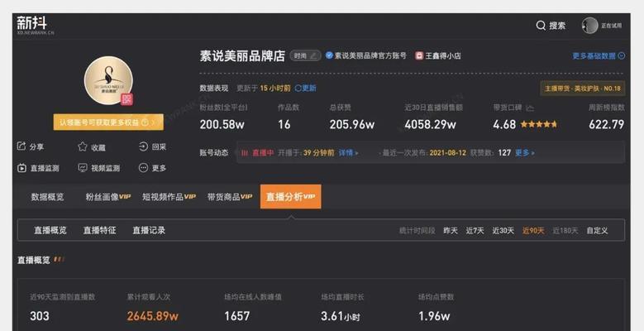Select 直播概览 sub-tab

(x=50, y=230)
